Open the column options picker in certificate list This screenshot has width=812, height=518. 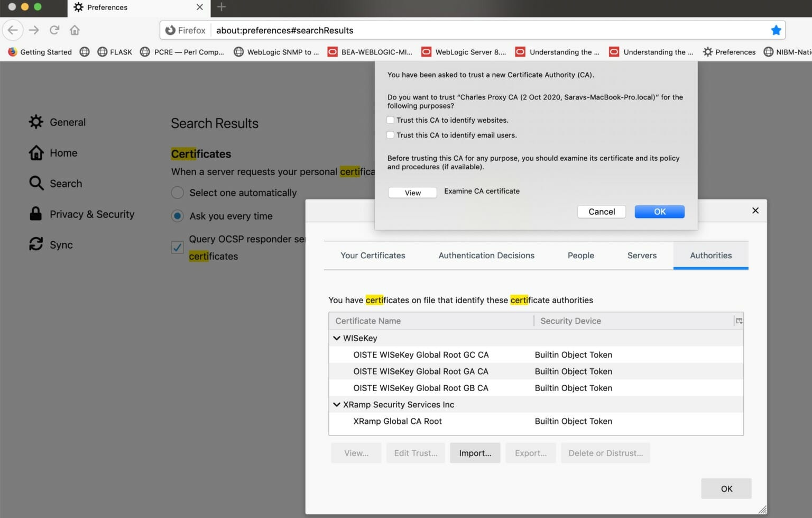[x=739, y=320]
